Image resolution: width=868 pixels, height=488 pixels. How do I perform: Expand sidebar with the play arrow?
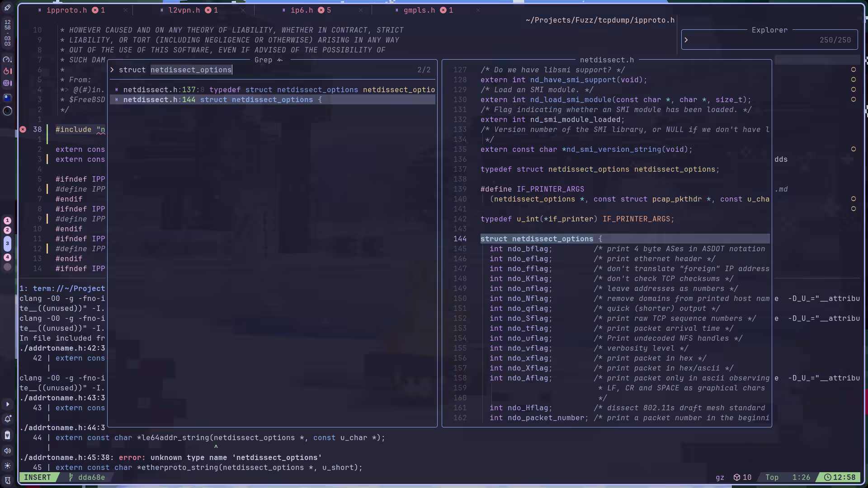coord(7,404)
